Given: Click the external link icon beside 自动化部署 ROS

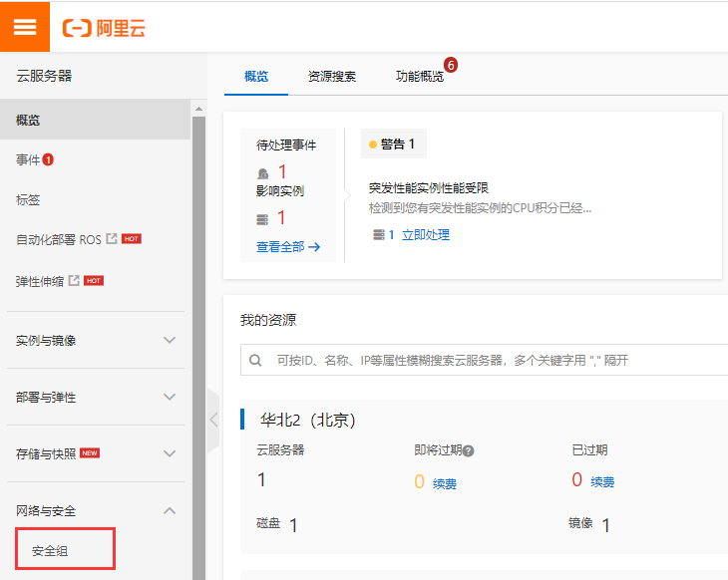Looking at the screenshot, I should pos(112,239).
